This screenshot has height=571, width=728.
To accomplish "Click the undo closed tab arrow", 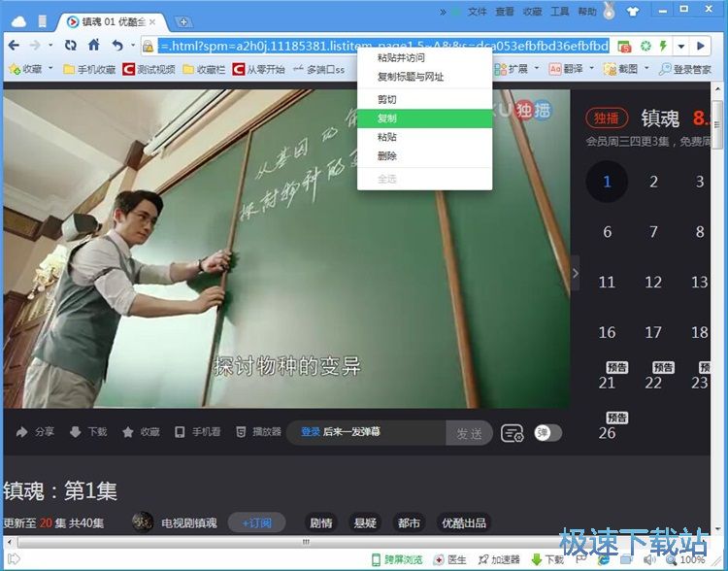I will point(117,45).
